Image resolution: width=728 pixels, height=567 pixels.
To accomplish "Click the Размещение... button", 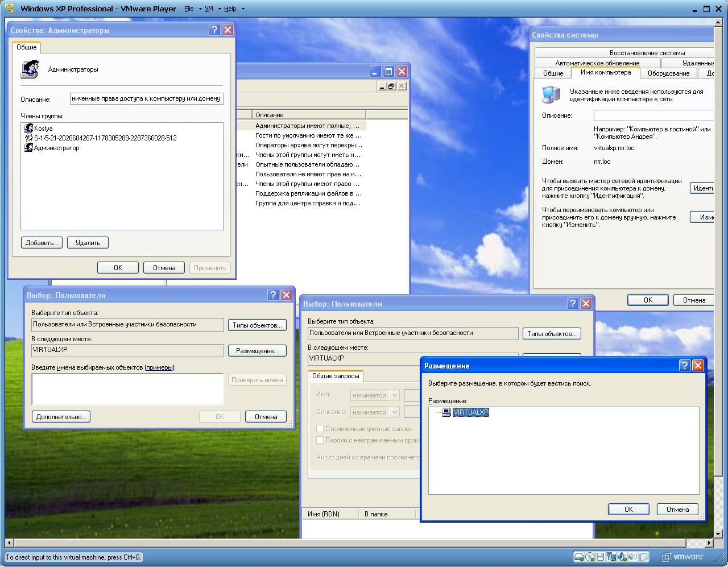I will [x=257, y=350].
